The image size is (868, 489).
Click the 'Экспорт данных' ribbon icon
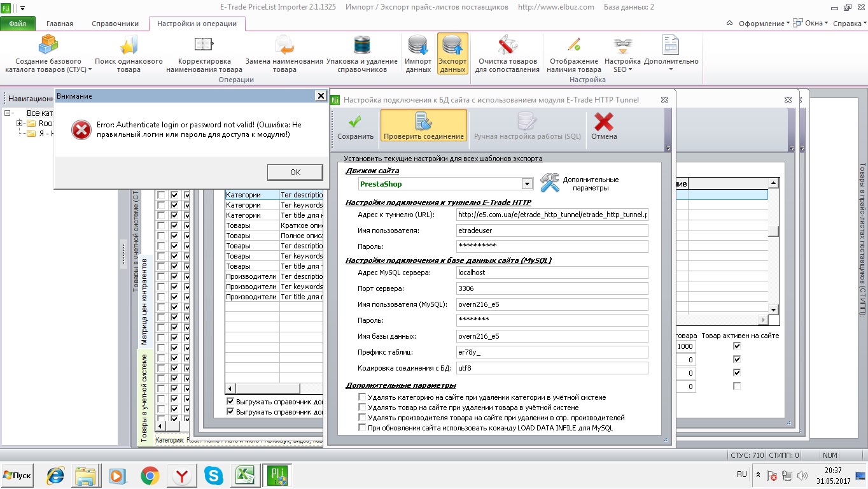click(x=452, y=53)
